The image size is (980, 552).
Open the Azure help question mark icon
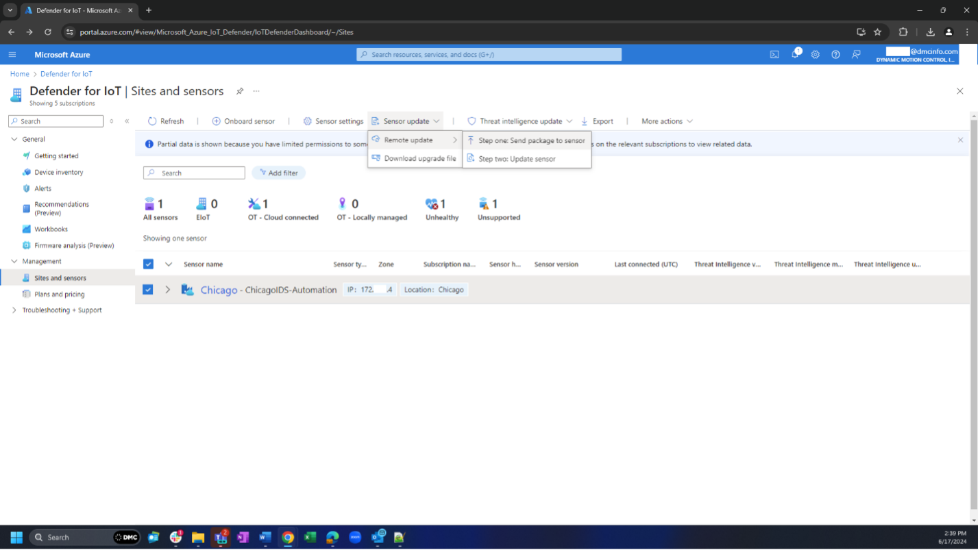835,55
